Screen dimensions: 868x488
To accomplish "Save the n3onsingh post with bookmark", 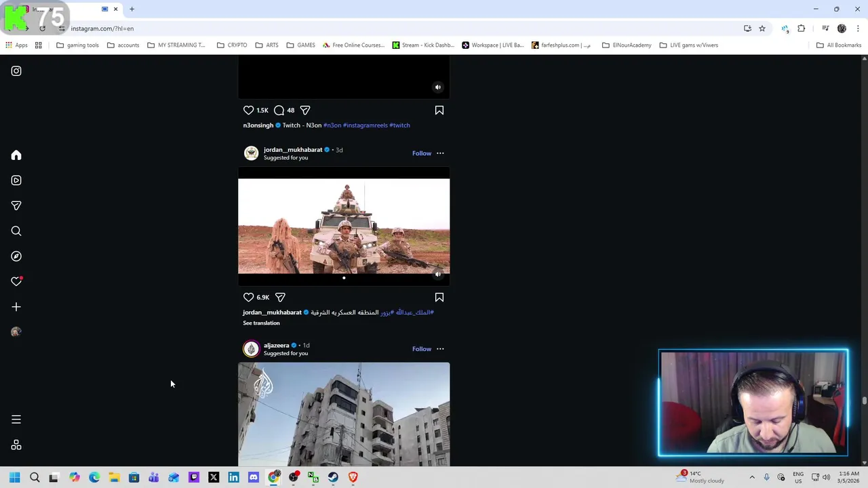I will [439, 110].
